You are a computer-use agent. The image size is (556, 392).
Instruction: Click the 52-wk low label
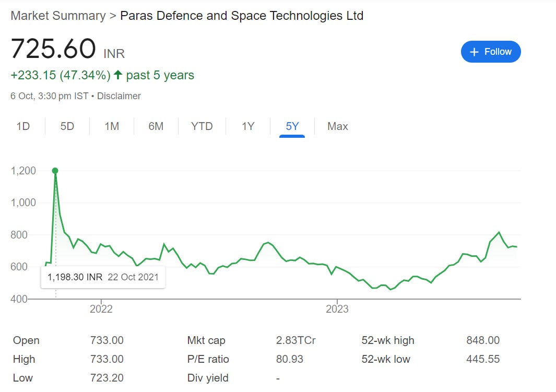386,359
